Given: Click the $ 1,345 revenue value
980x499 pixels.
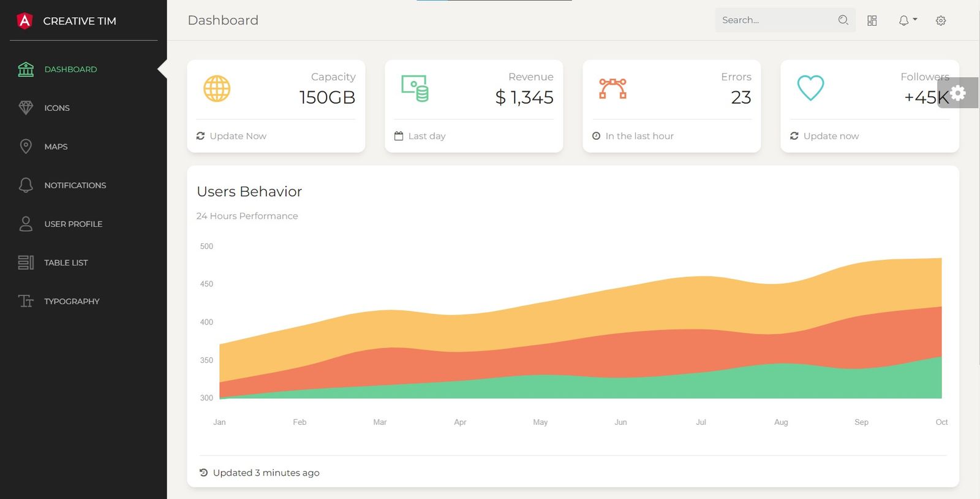Looking at the screenshot, I should click(524, 97).
